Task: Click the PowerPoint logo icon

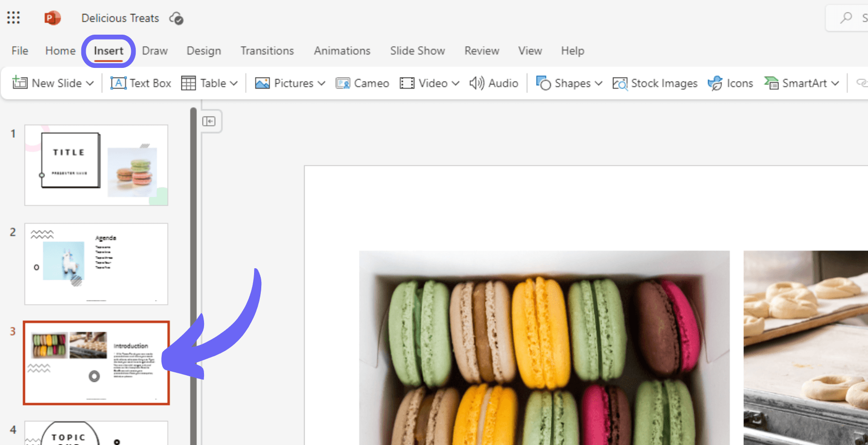Action: click(52, 18)
